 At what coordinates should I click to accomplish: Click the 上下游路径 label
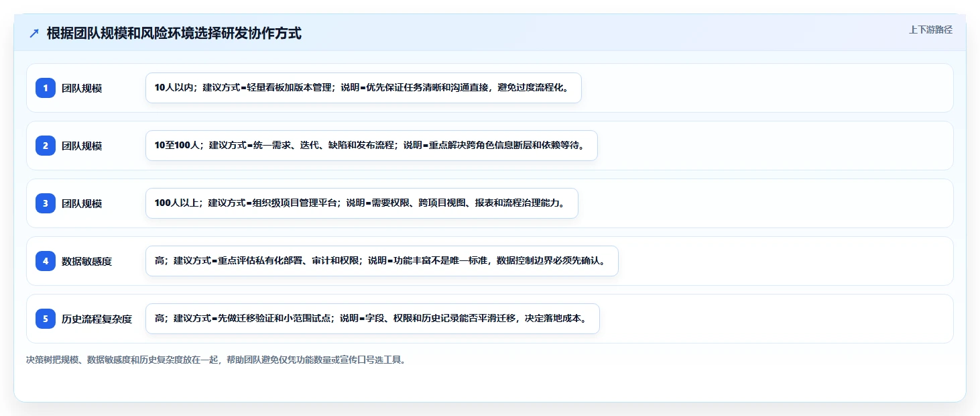click(930, 30)
